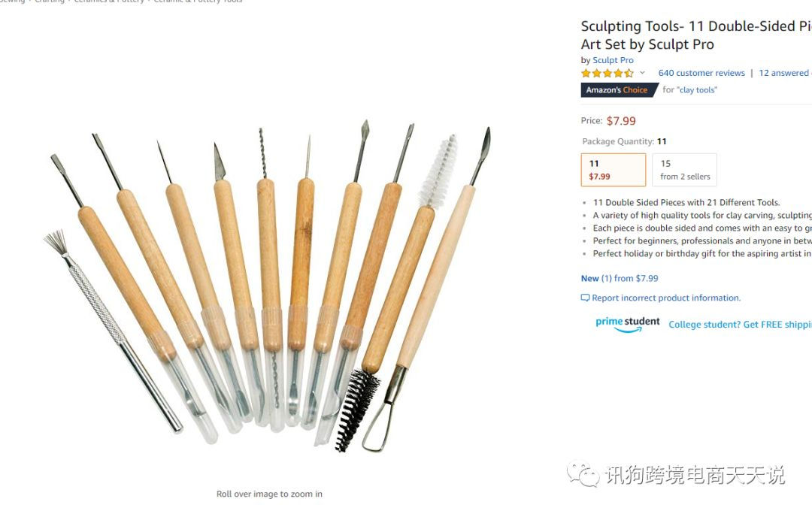Click the WeChat watermark logo icon
Image resolution: width=812 pixels, height=511 pixels.
[583, 474]
